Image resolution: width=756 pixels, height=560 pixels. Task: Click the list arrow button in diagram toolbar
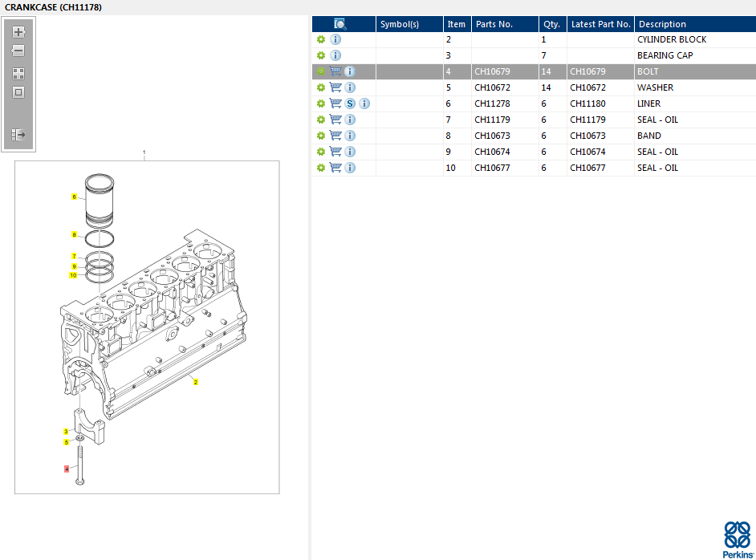coord(18,135)
